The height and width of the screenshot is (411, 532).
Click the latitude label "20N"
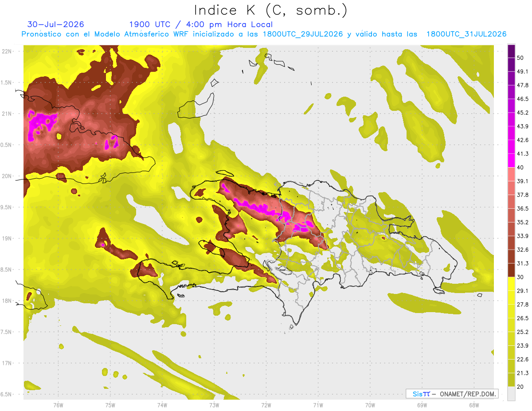[x=7, y=176]
